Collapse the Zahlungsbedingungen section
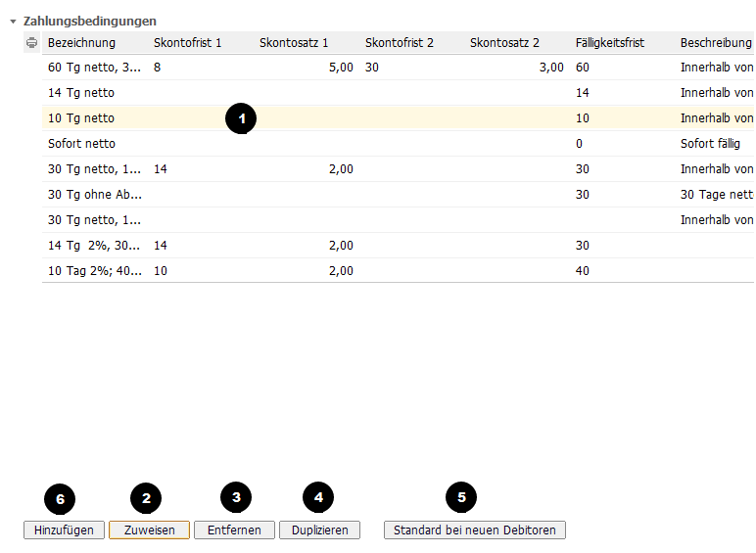This screenshot has height=553, width=756. 13,22
